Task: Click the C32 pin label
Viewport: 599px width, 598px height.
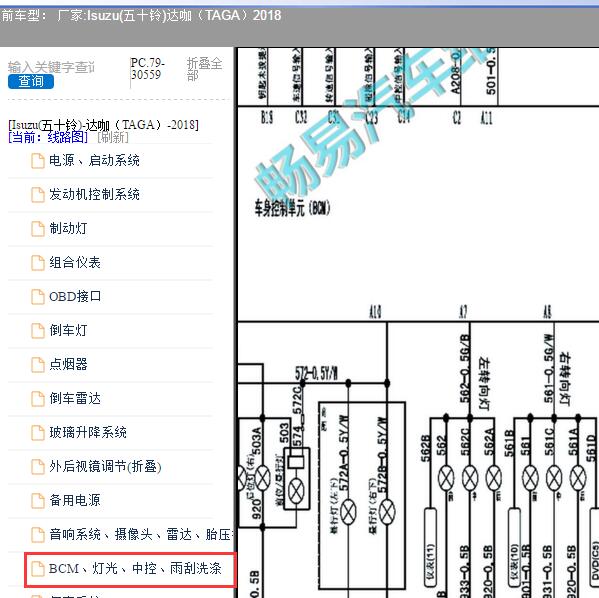Action: click(x=301, y=117)
